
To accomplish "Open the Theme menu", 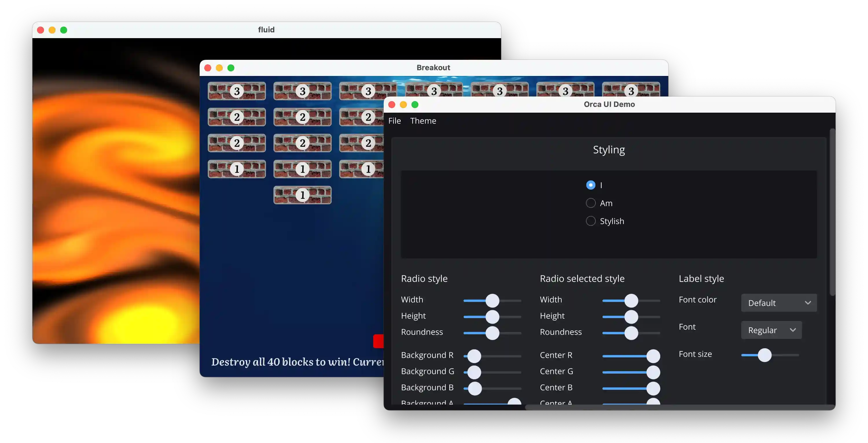I will [x=423, y=121].
